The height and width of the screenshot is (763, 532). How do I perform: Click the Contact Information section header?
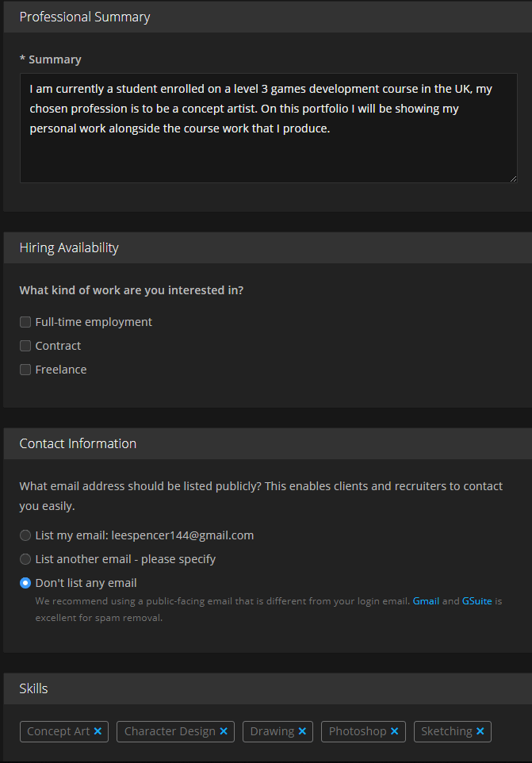pyautogui.click(x=78, y=443)
